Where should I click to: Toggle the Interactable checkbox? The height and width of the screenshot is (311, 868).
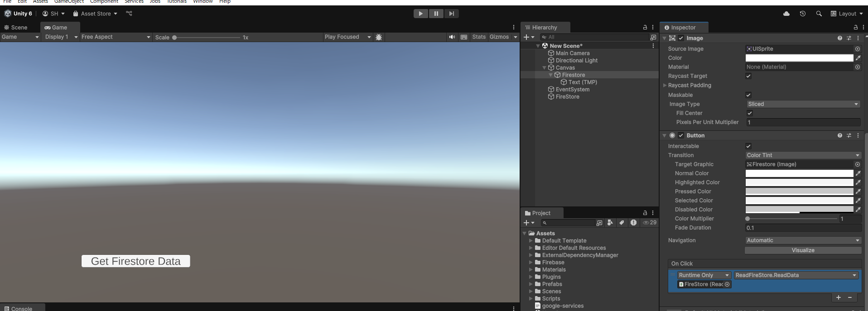coord(748,146)
